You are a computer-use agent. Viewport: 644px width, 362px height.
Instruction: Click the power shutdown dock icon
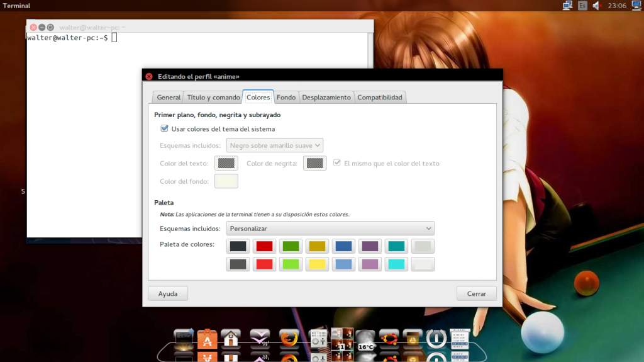(436, 339)
